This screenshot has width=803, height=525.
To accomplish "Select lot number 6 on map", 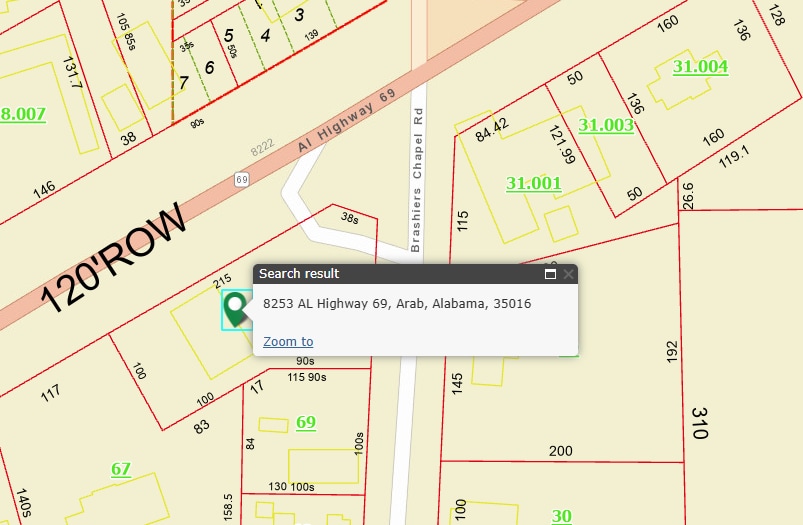I will [x=210, y=67].
